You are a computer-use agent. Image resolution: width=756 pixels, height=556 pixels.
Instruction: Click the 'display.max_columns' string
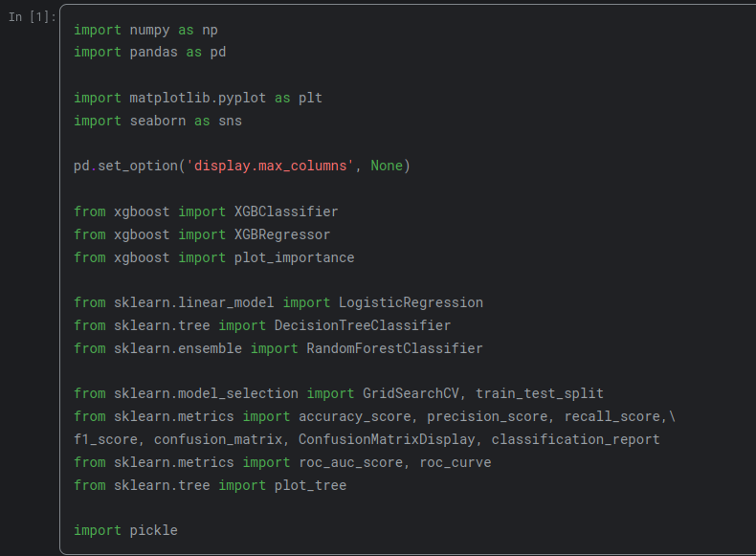pyautogui.click(x=270, y=166)
